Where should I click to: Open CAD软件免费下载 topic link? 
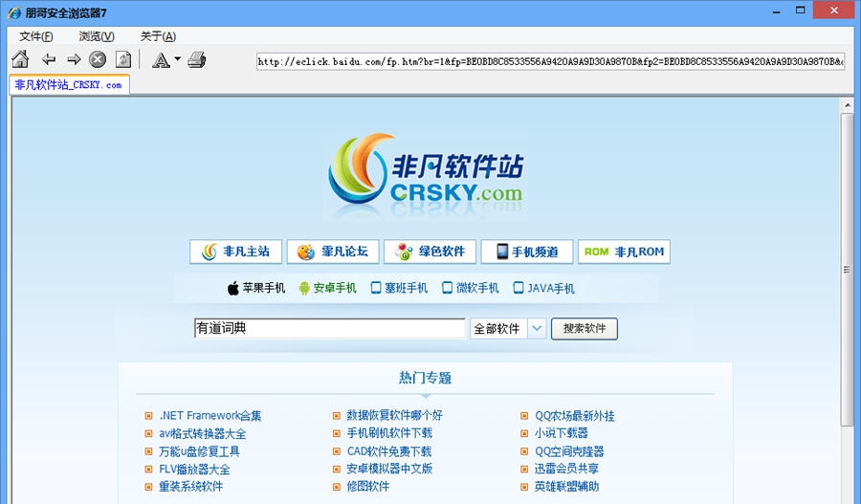tap(389, 451)
